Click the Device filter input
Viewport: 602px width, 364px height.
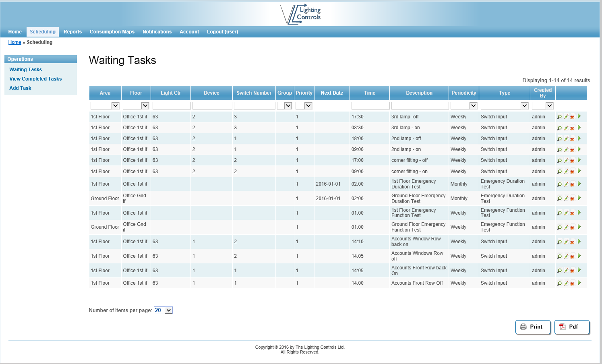coord(212,105)
